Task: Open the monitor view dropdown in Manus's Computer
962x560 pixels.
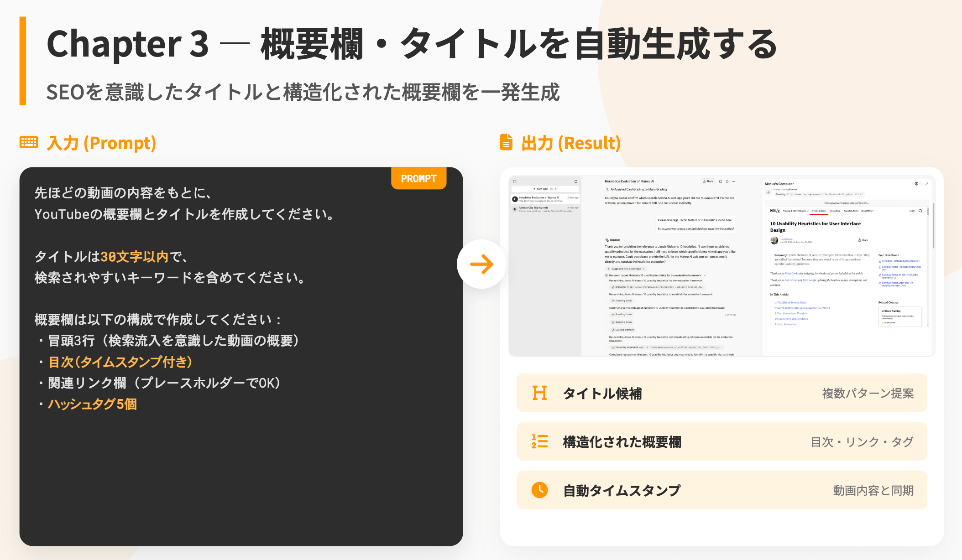Action: pos(917,184)
